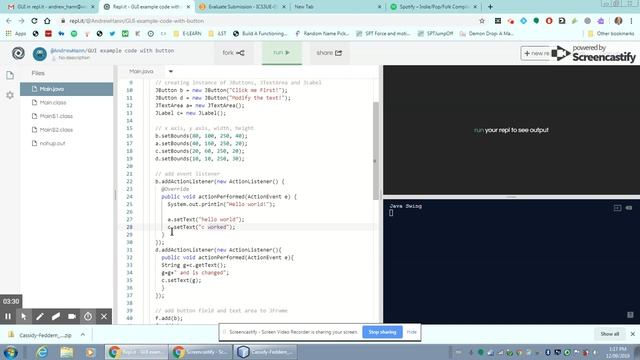Open the Twitter bookmark icon
640x360 pixels.
[112, 34]
